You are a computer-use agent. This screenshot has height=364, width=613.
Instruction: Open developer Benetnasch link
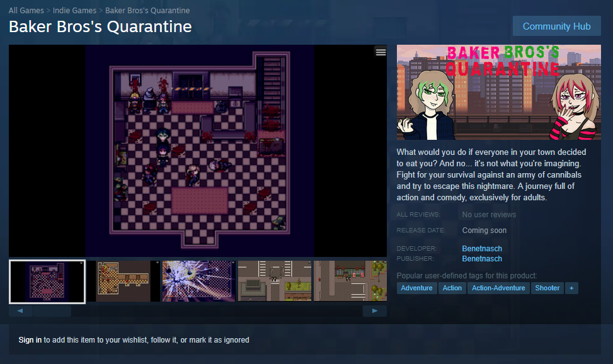pyautogui.click(x=482, y=249)
